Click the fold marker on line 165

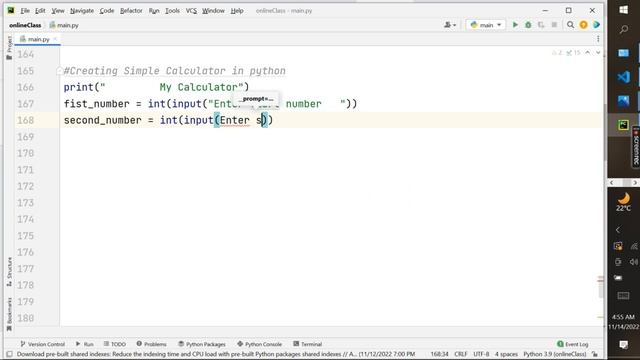pyautogui.click(x=59, y=71)
